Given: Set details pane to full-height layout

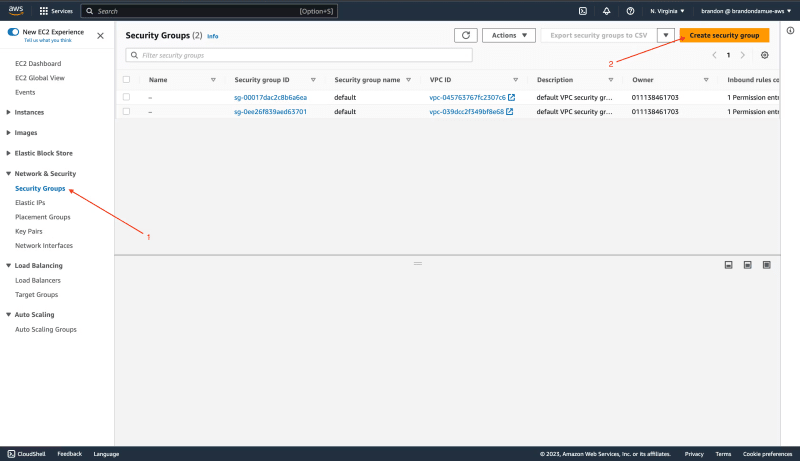Looking at the screenshot, I should tap(766, 265).
